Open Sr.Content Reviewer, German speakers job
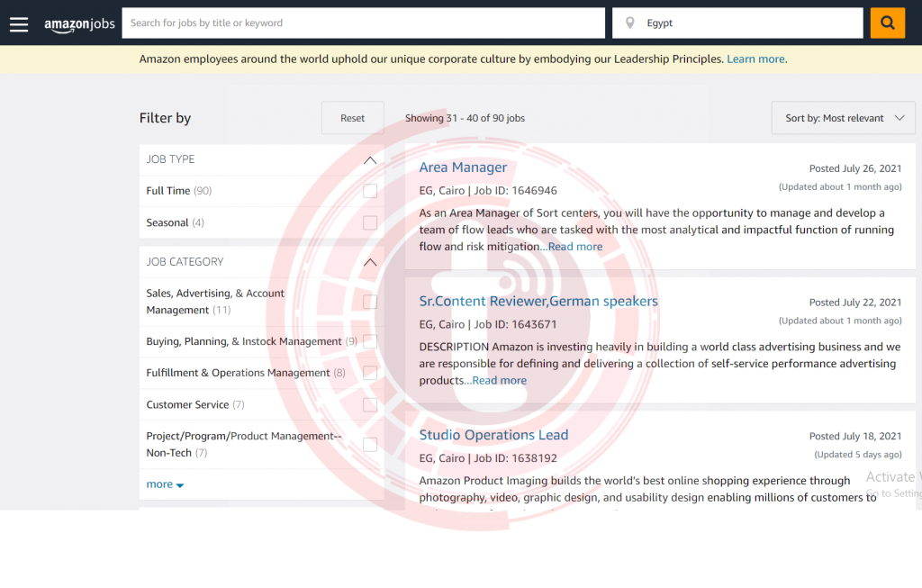The height and width of the screenshot is (588, 922). (x=538, y=301)
